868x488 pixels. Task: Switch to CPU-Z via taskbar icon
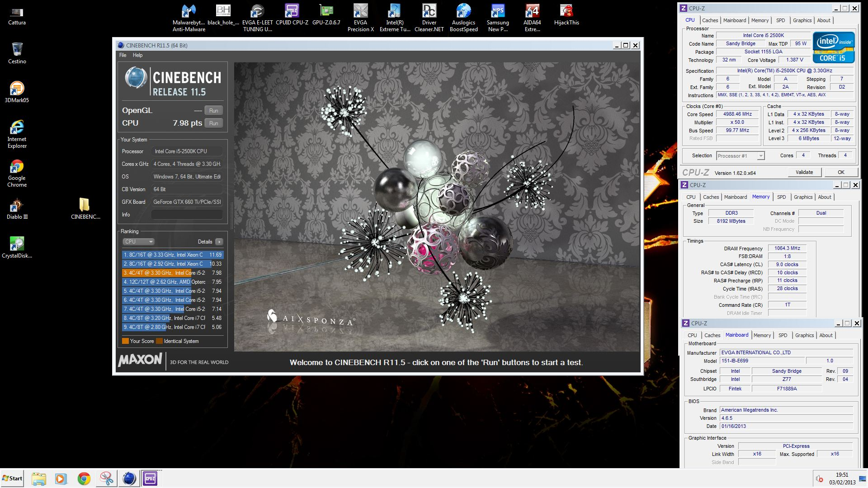150,479
